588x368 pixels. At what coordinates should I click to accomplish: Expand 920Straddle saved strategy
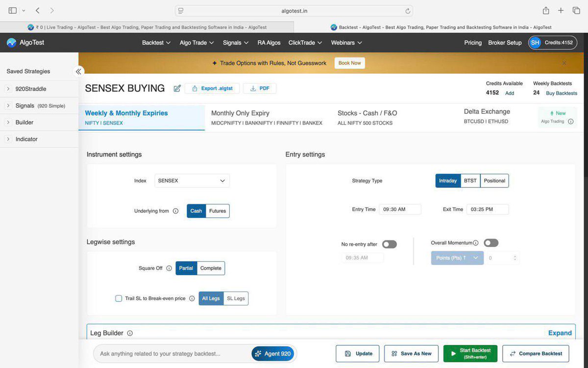[x=8, y=89]
